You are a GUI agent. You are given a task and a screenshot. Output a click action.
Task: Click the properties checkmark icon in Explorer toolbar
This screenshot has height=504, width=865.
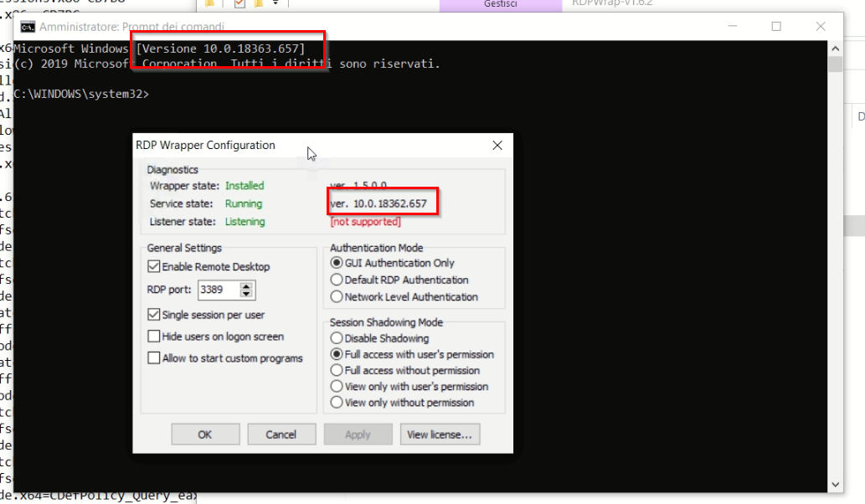click(239, 3)
